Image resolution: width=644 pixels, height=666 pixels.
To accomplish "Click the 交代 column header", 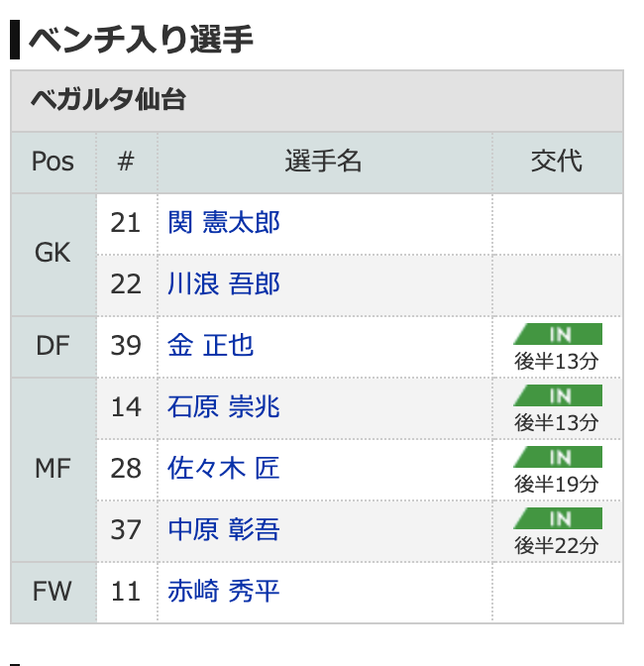I will point(557,162).
